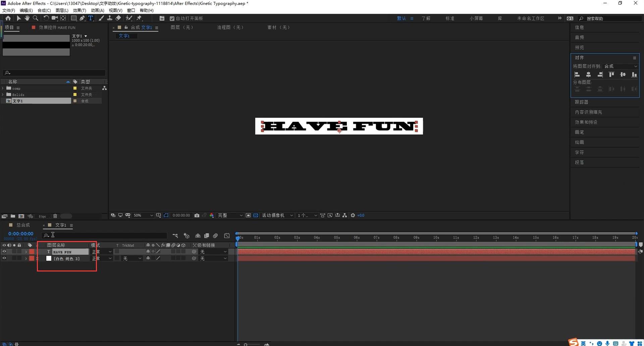Click the snapshot camera icon in viewer
Image resolution: width=644 pixels, height=346 pixels.
click(197, 215)
